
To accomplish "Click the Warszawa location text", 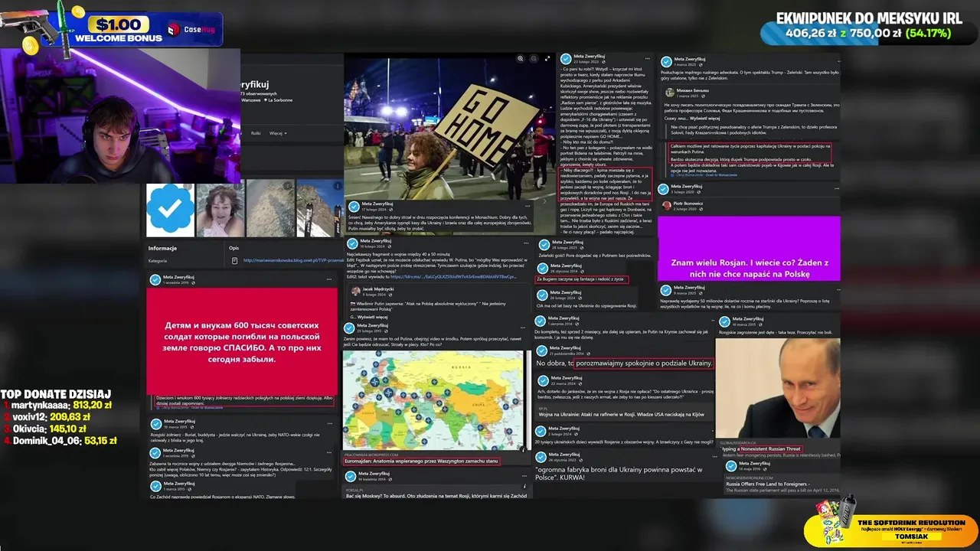I will coord(251,100).
